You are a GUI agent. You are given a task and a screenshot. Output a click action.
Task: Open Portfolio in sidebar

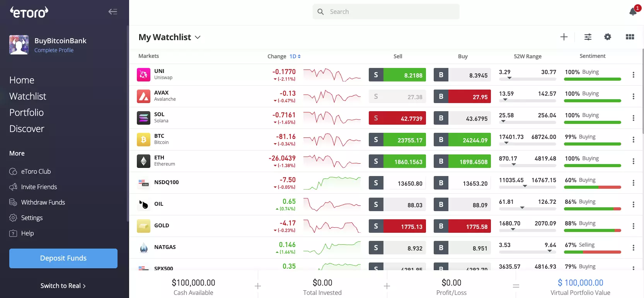pos(26,112)
